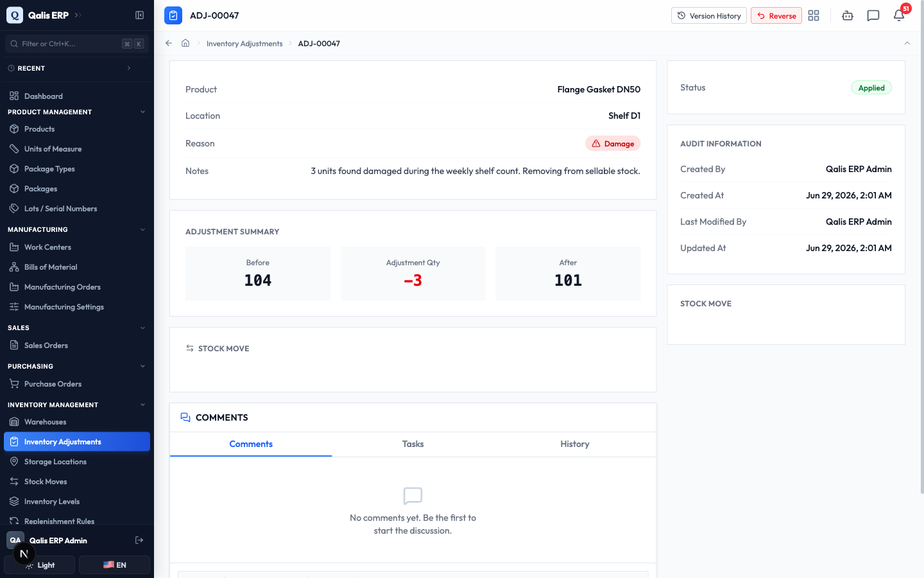Collapse the Inventory Management section
This screenshot has height=578, width=924.
pos(142,405)
